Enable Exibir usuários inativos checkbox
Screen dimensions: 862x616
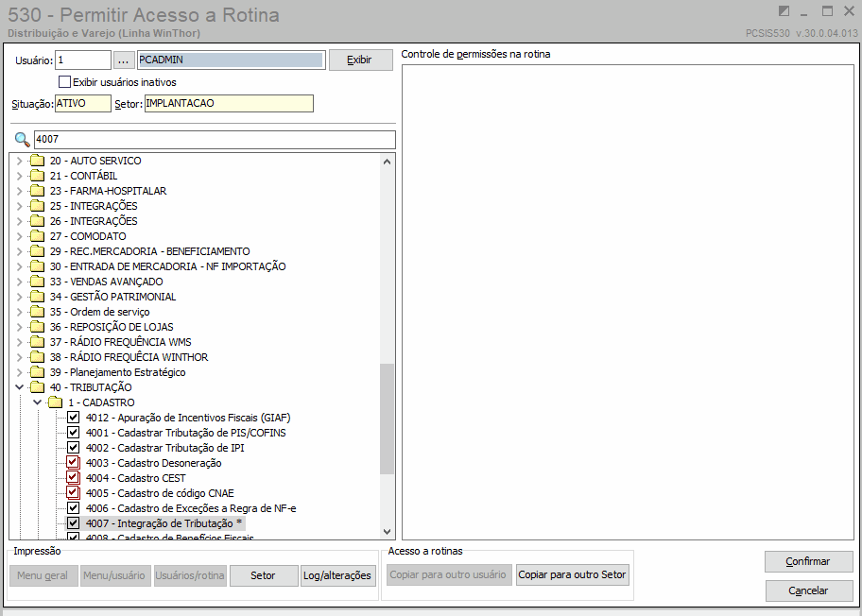point(65,82)
